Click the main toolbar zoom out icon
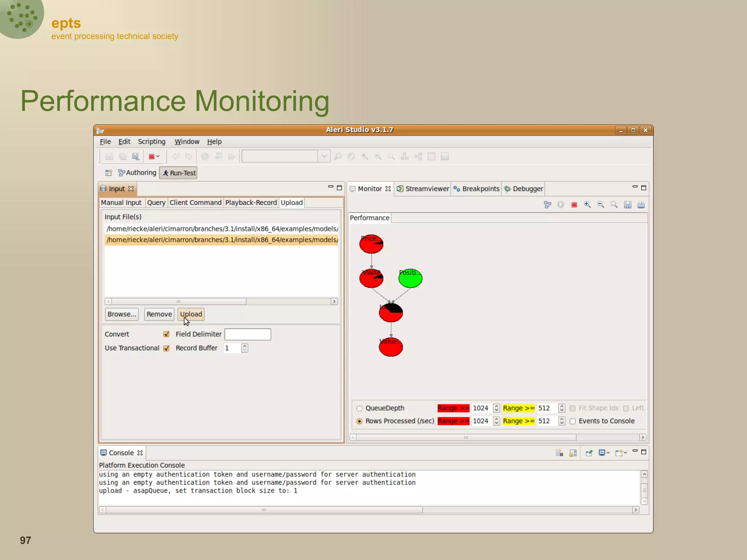The width and height of the screenshot is (747, 560). coord(378,157)
